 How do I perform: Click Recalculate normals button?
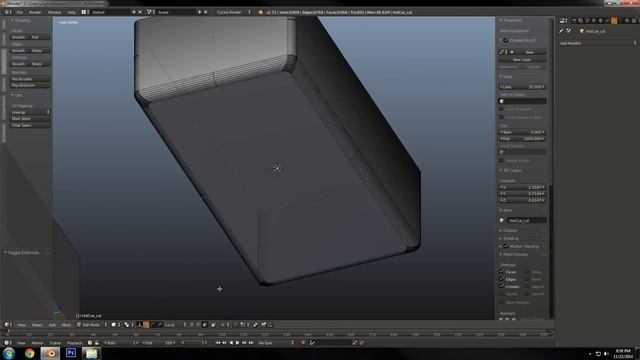pyautogui.click(x=30, y=79)
